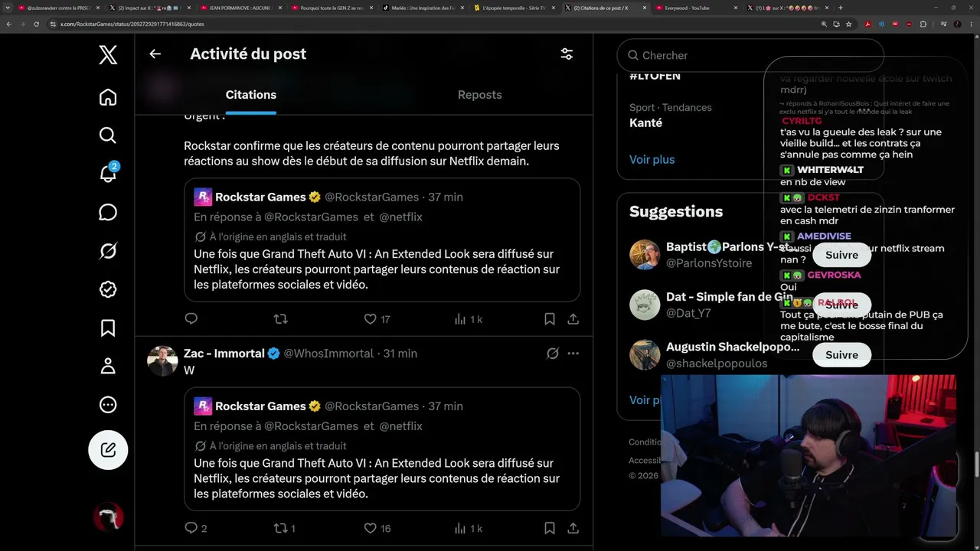
Task: Go back with the arrow beside Activité du post
Action: (x=155, y=54)
